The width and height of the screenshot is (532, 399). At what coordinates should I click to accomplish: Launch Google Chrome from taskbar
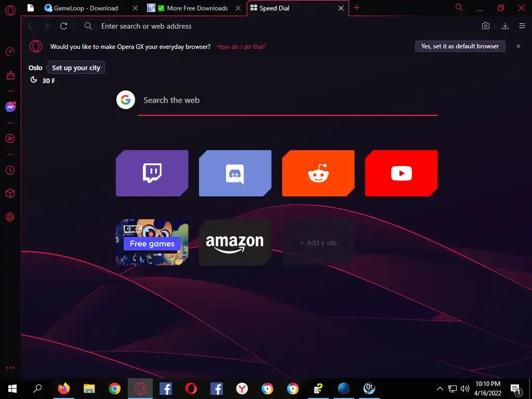(115, 388)
